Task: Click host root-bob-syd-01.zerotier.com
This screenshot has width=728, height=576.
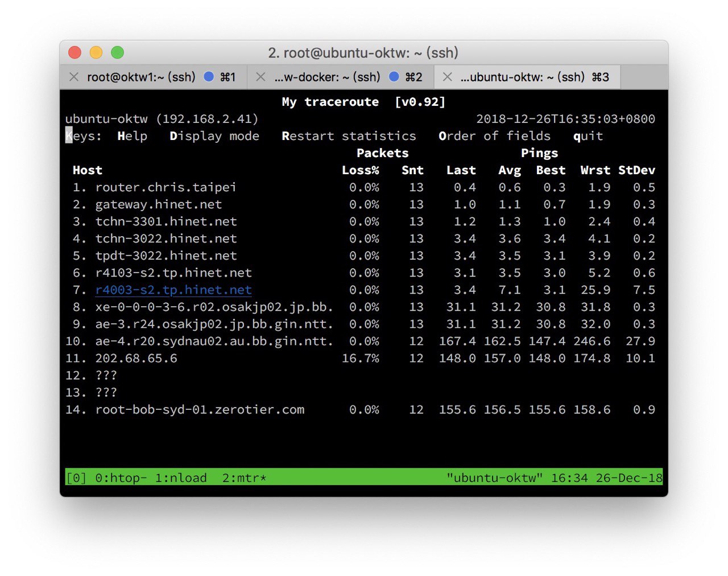Action: pos(200,410)
